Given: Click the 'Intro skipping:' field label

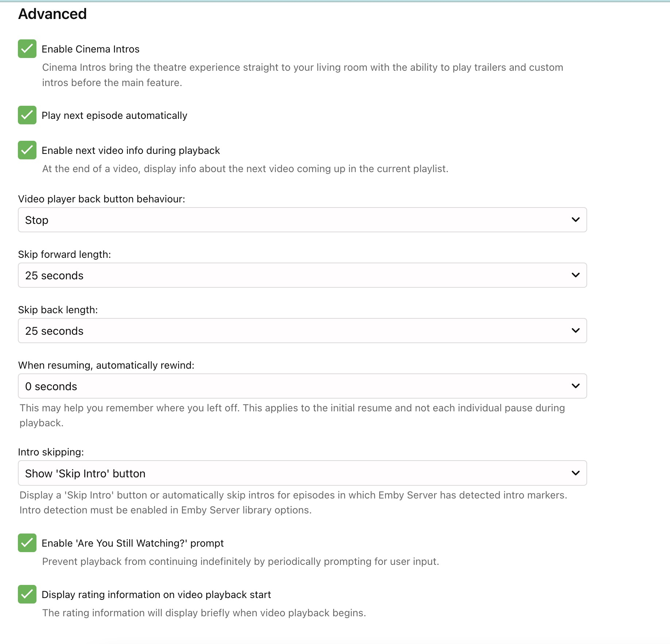Looking at the screenshot, I should (51, 452).
